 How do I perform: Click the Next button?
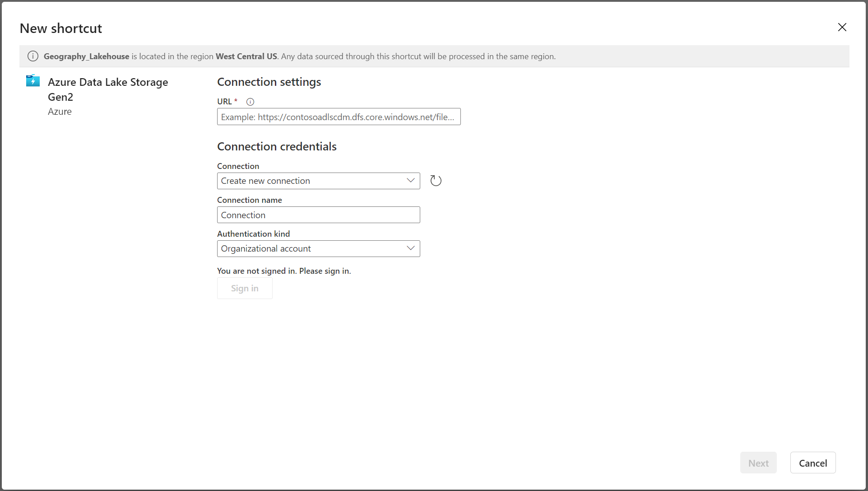pos(758,463)
